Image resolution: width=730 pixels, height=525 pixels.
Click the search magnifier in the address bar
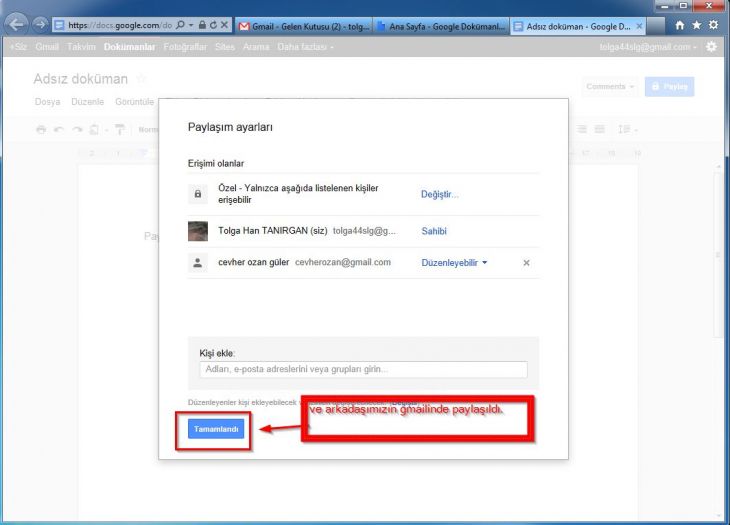(x=181, y=25)
